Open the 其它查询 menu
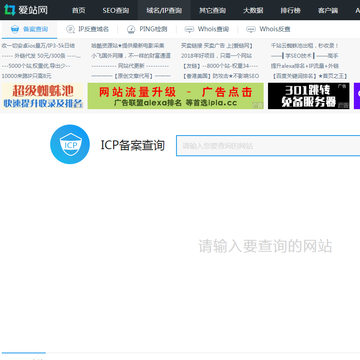 pos(213,10)
